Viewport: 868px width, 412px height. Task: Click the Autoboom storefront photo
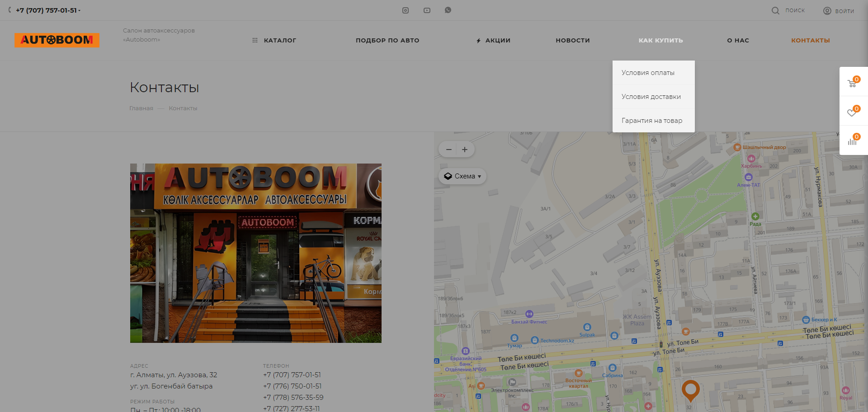coord(256,253)
